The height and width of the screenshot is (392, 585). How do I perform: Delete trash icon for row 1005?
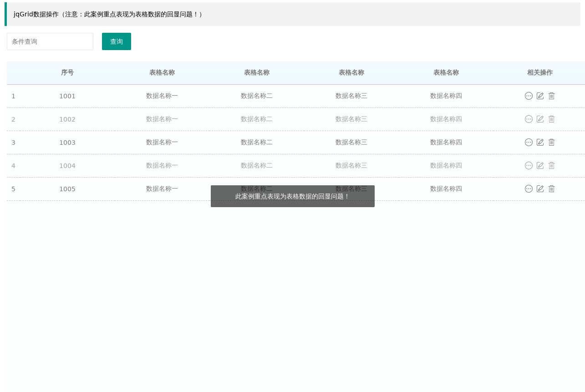(x=551, y=189)
